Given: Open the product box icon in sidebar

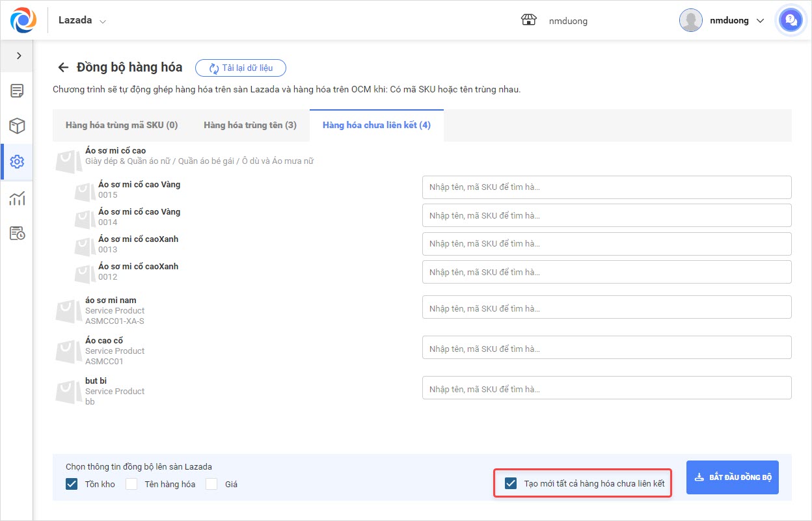Looking at the screenshot, I should (x=17, y=126).
